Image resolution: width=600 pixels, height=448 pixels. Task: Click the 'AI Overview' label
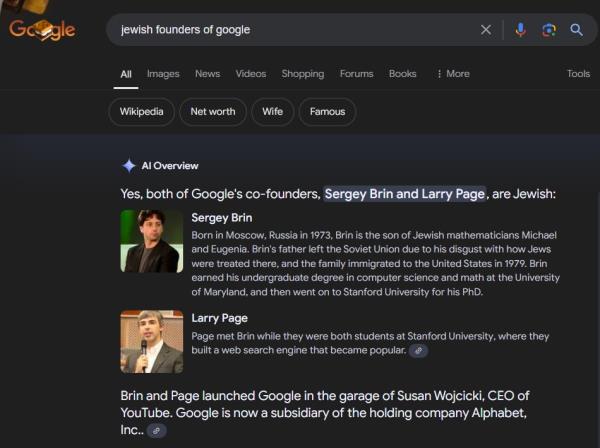pyautogui.click(x=170, y=166)
